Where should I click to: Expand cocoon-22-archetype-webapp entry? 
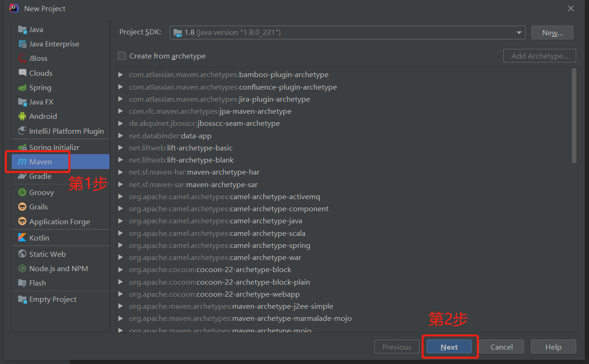(x=121, y=294)
